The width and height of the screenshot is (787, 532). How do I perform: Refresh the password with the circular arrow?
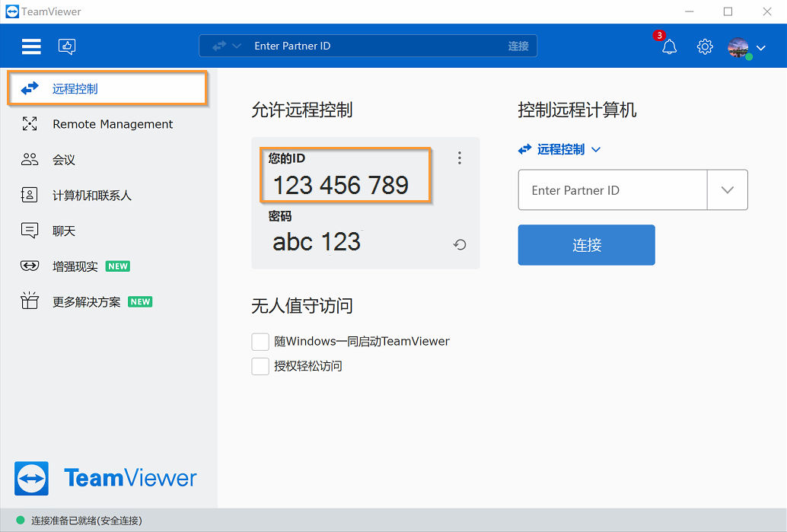point(460,244)
